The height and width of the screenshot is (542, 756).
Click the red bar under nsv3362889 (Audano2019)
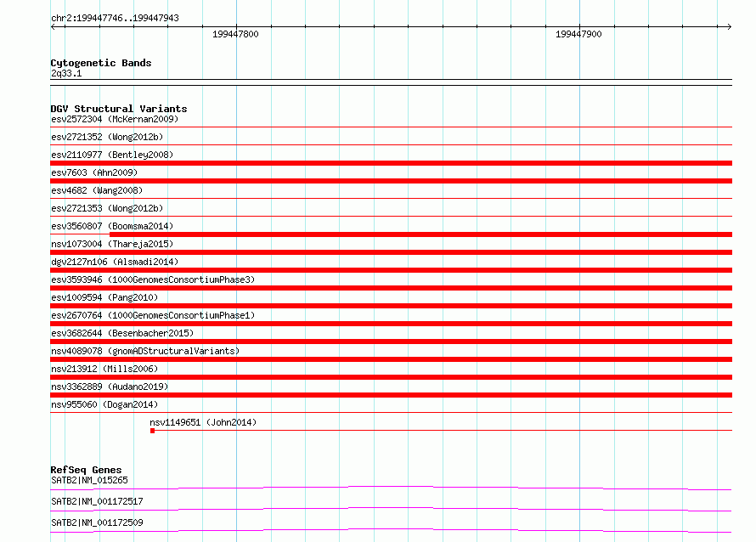[x=391, y=395]
